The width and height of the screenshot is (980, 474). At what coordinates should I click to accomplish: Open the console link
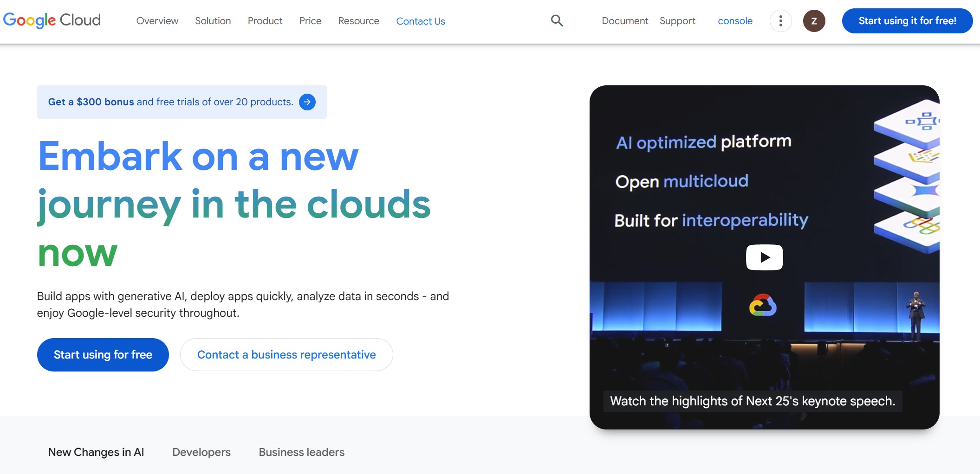(735, 21)
